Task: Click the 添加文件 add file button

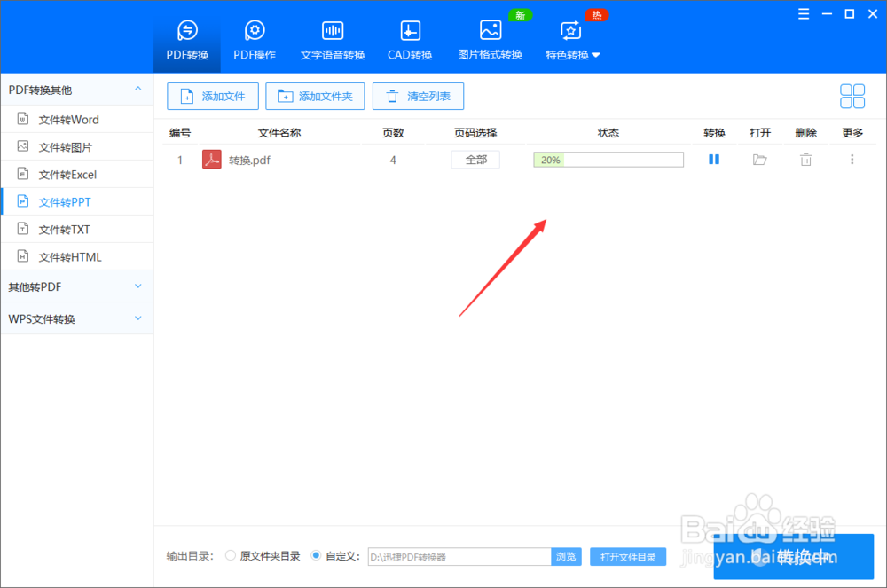Action: point(212,96)
